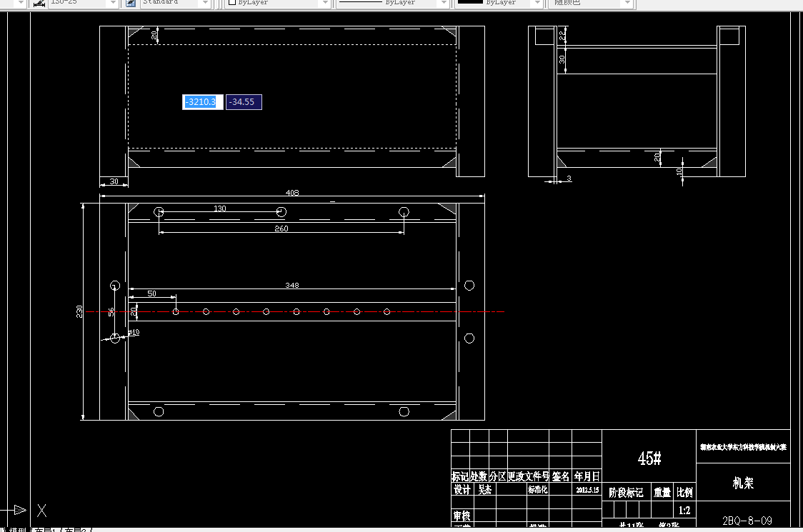Click the 56 vertical dimension text
Viewport: 803px width, 532px height.
[x=111, y=312]
